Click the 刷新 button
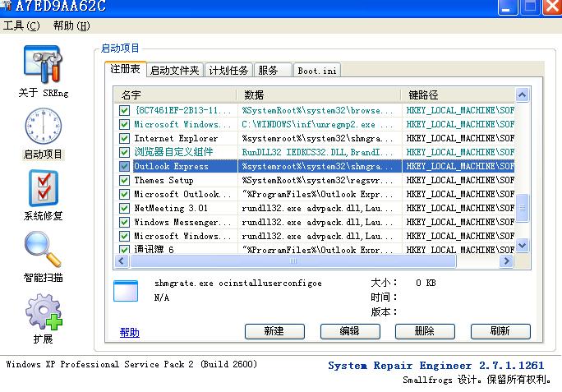Screen dimensions: 562x392 (x=500, y=331)
